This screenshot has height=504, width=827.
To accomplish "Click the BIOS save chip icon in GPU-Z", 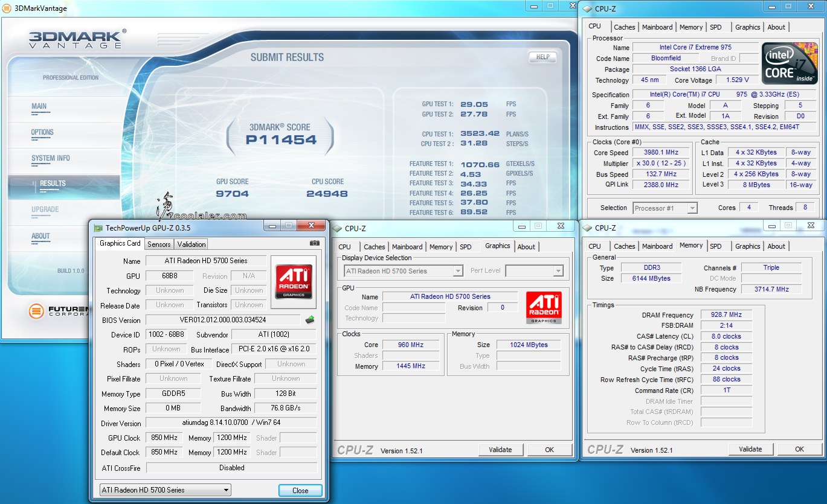I will [x=309, y=320].
